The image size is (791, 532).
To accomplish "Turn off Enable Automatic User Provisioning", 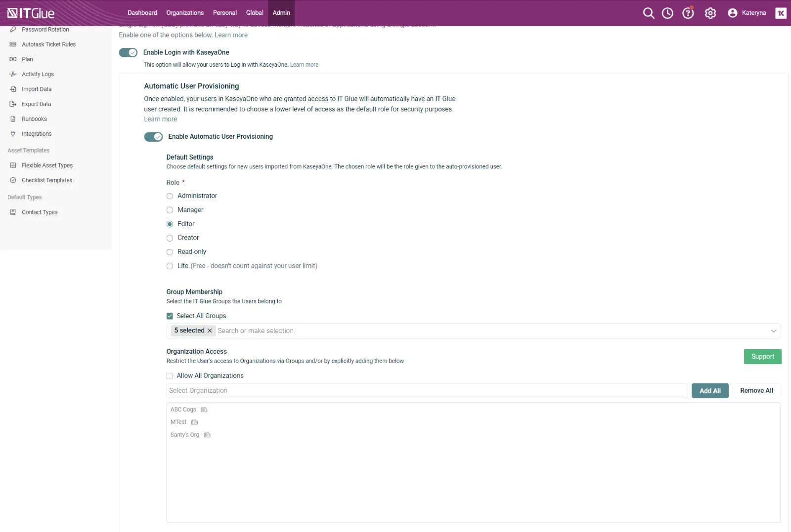I will [x=153, y=137].
